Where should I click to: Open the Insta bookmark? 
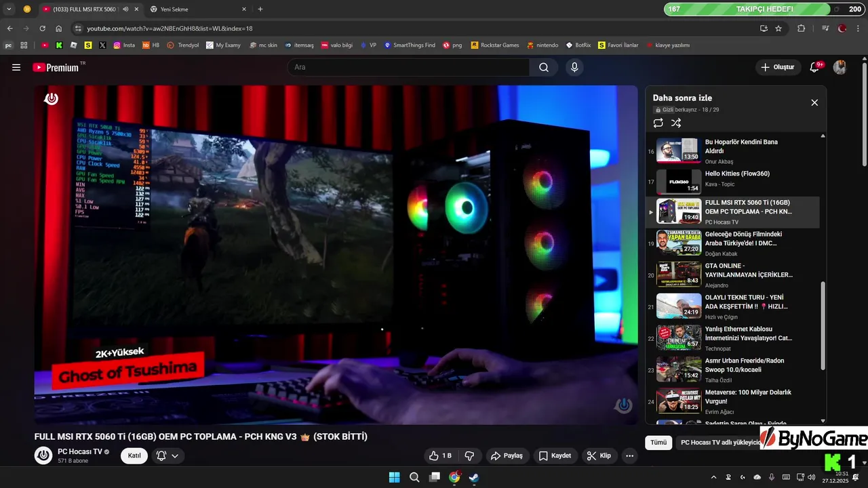124,45
